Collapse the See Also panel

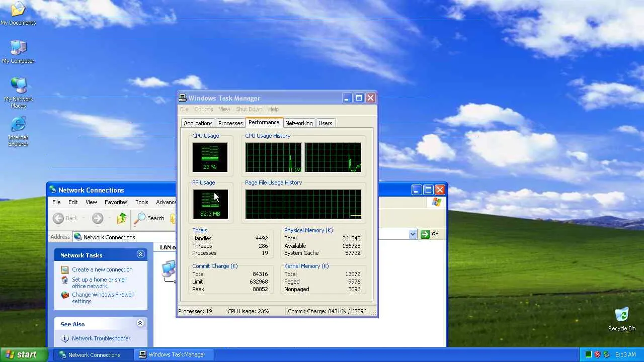[140, 323]
